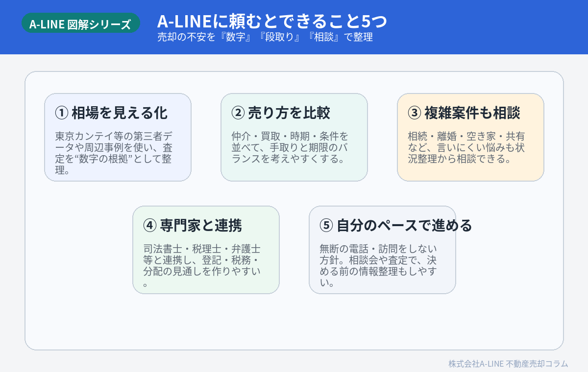Click the circled number ① icon
The image size is (588, 372).
[61, 113]
